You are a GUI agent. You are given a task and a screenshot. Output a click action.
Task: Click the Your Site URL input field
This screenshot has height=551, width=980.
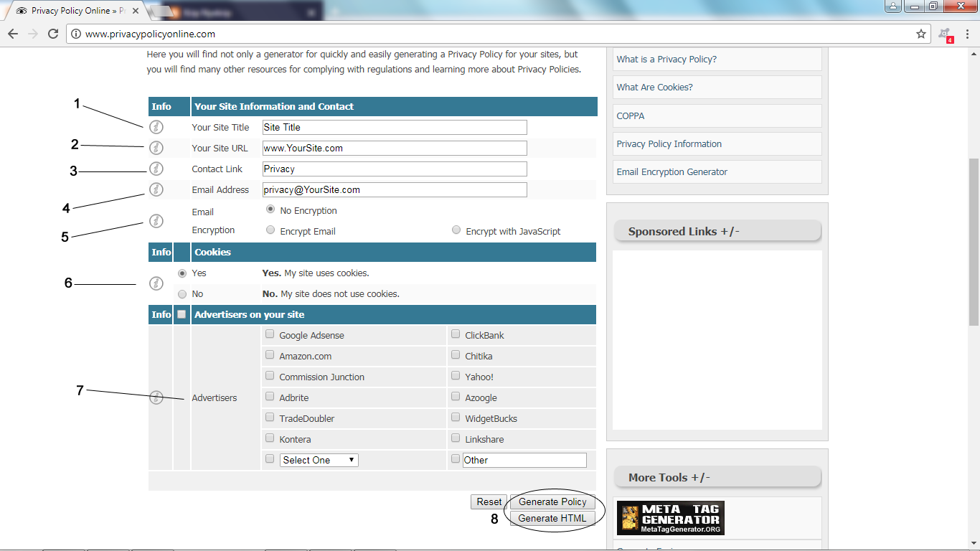click(395, 148)
